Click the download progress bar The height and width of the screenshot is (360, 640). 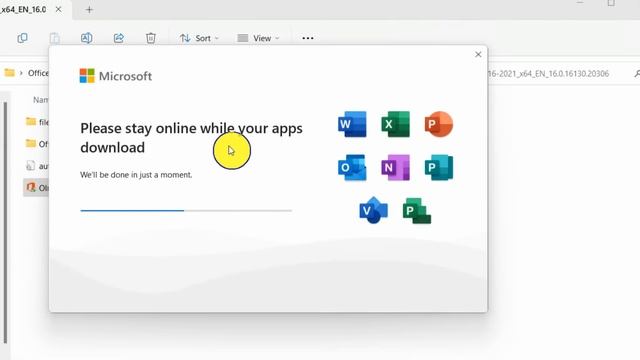[x=186, y=211]
